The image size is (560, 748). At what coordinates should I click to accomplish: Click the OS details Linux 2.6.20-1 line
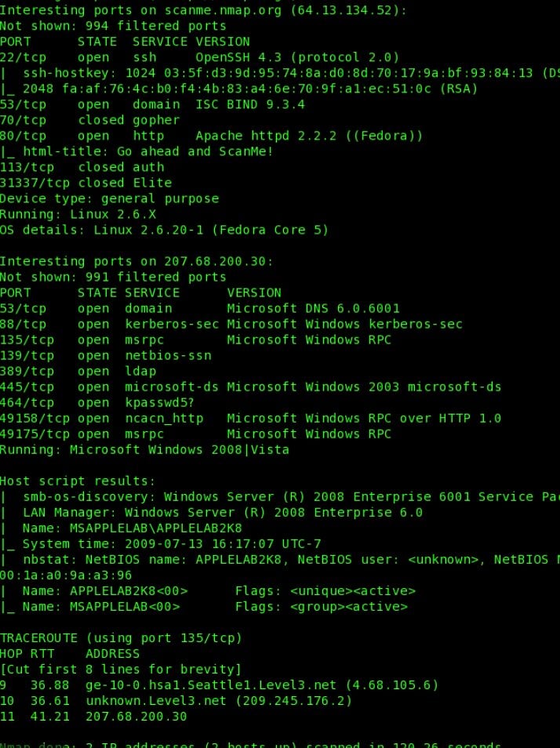pos(164,230)
